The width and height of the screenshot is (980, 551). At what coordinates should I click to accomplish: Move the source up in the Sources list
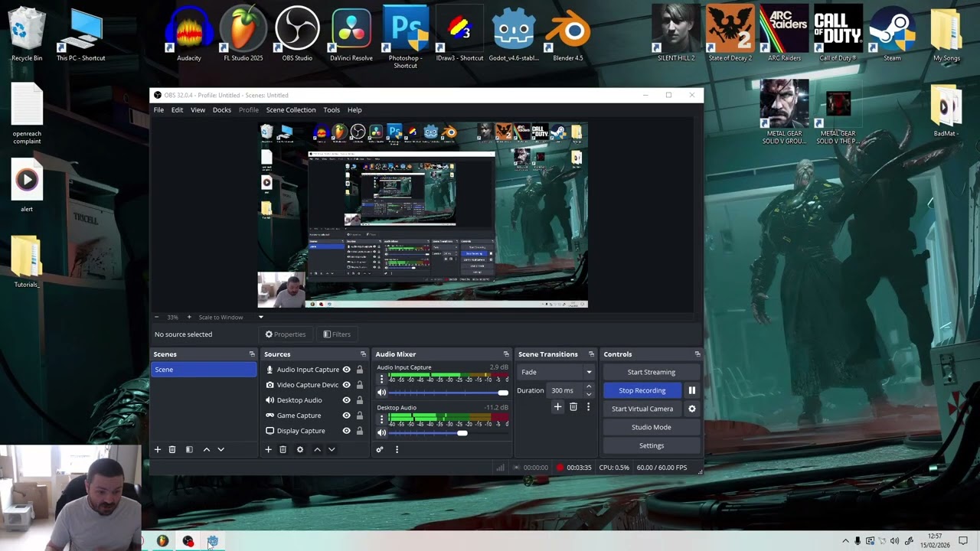317,449
